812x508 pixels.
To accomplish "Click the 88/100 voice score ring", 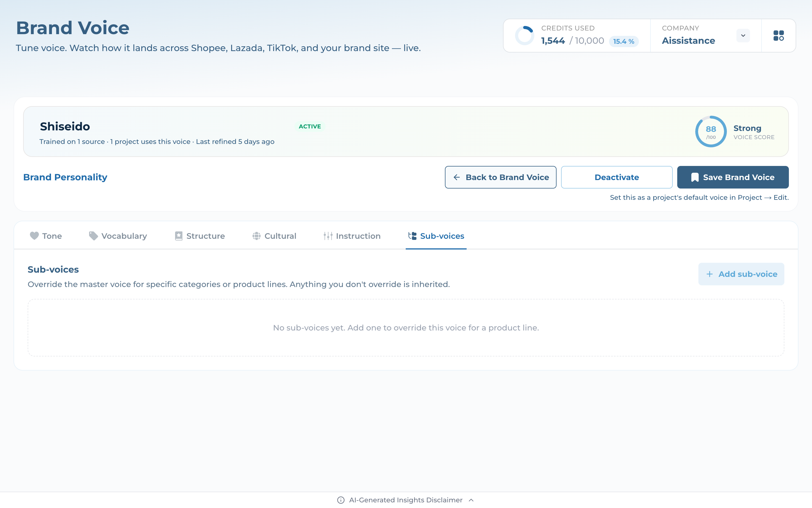I will click(711, 132).
